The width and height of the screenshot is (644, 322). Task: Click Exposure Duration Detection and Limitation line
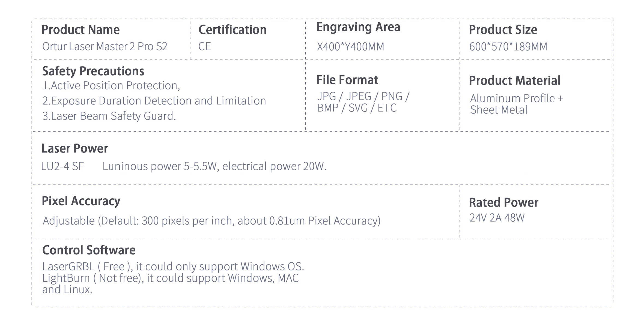click(154, 101)
